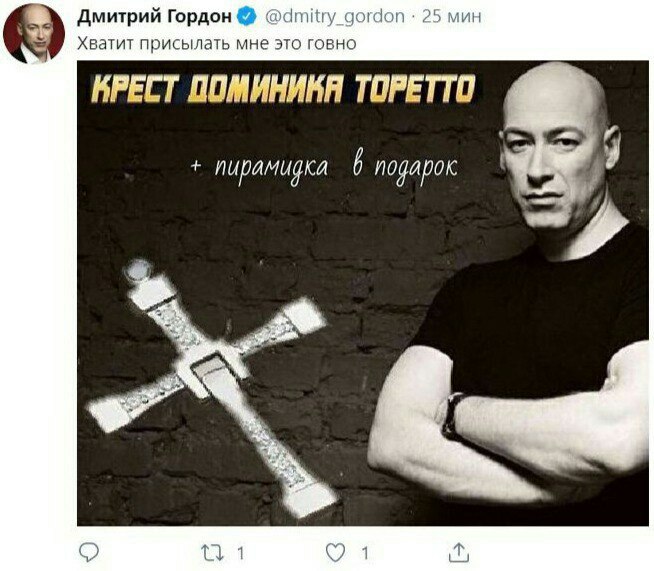The width and height of the screenshot is (654, 571).
Task: Retweet this post via the arrows icon
Action: click(x=213, y=553)
